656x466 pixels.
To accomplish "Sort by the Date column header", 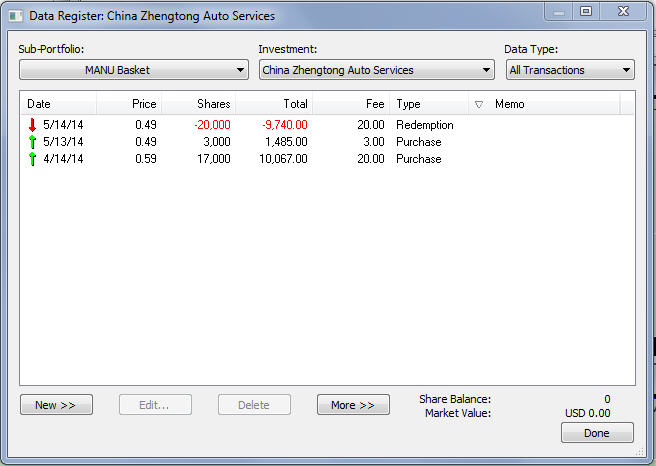I will 59,104.
